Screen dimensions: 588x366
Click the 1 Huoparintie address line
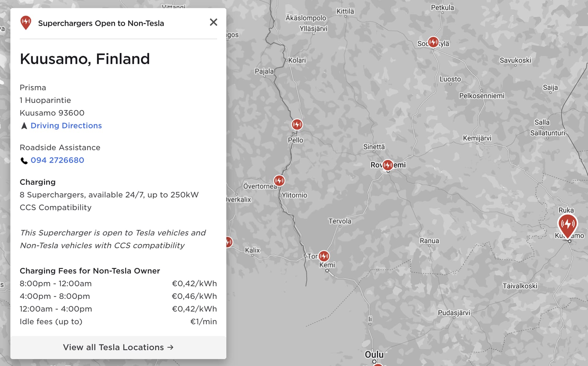[45, 100]
